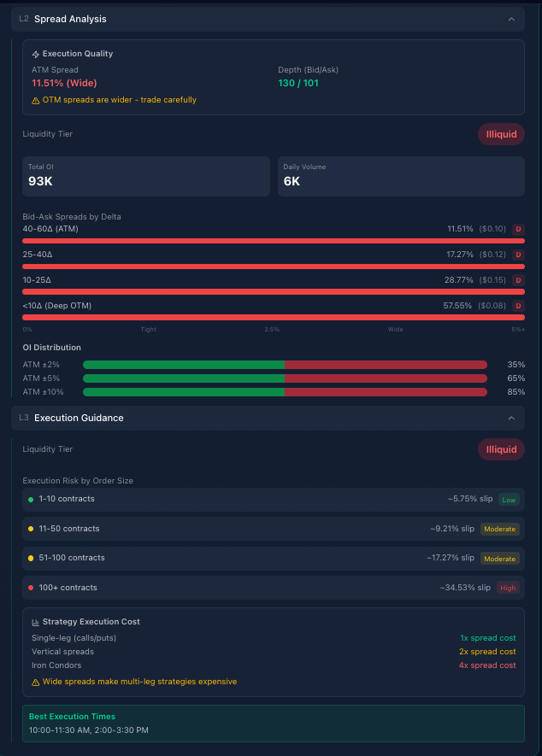
Task: Click the High risk badge for 100+ contracts
Action: point(508,588)
